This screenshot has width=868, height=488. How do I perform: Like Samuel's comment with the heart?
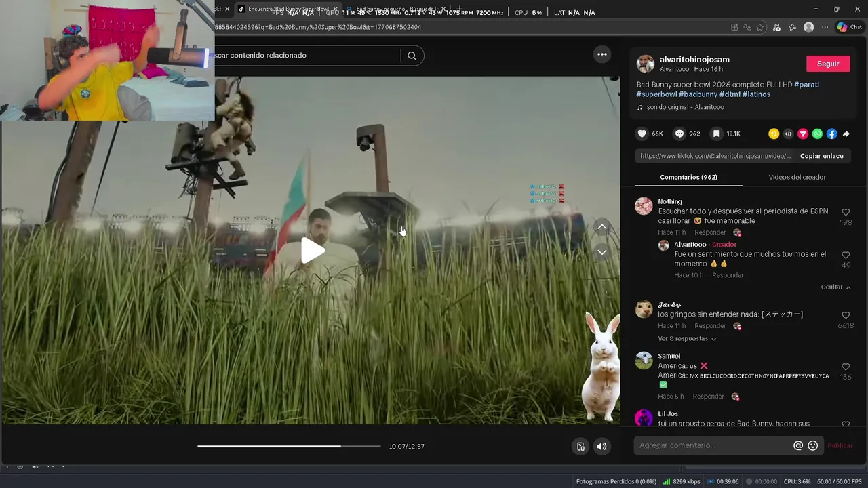tap(846, 367)
